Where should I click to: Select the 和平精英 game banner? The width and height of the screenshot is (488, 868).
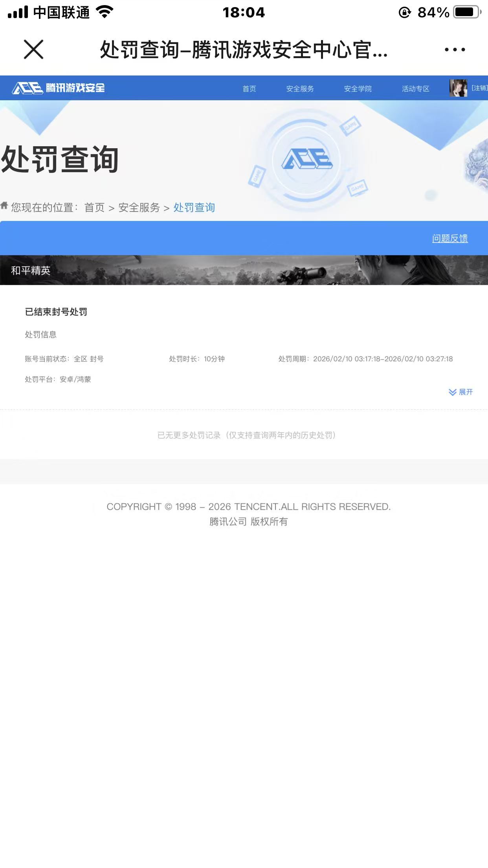[244, 270]
